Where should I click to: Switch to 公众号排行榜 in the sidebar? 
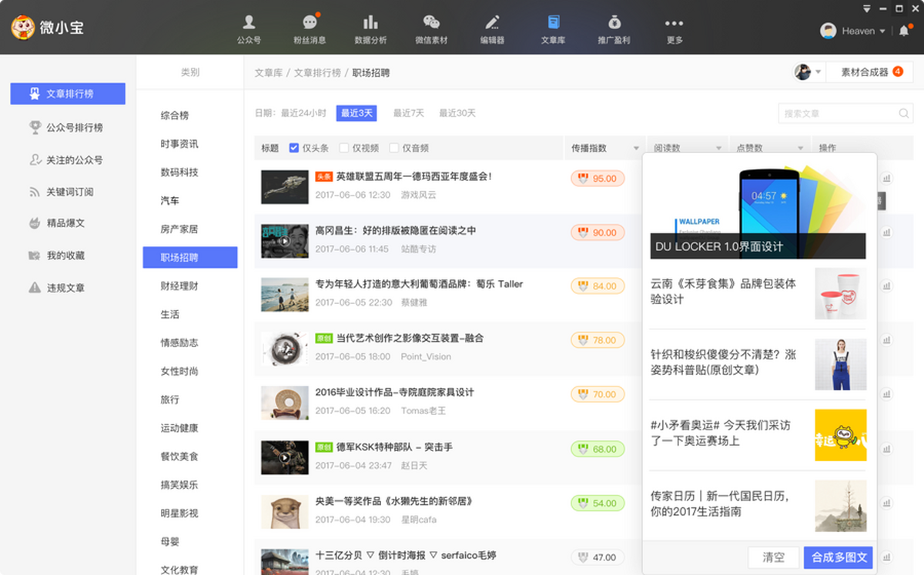(x=74, y=128)
